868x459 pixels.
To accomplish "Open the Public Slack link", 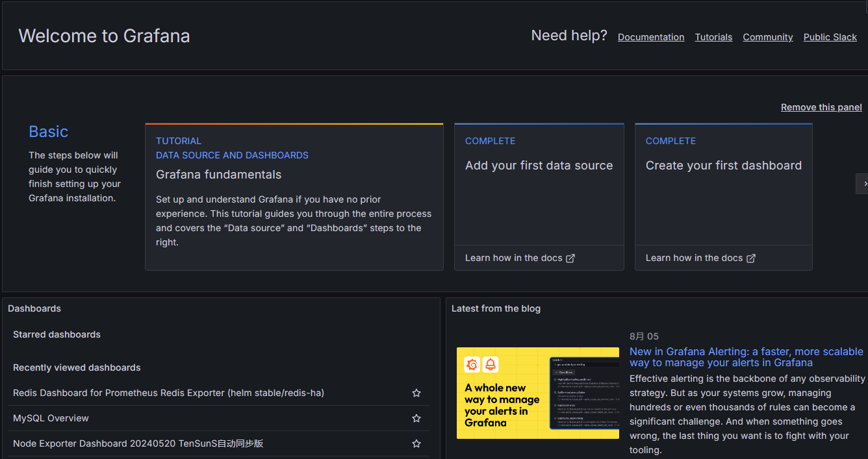I will coord(830,37).
